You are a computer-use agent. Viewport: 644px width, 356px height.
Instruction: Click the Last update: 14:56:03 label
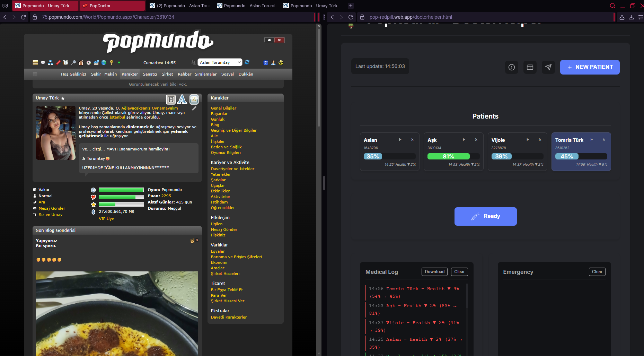tap(380, 66)
